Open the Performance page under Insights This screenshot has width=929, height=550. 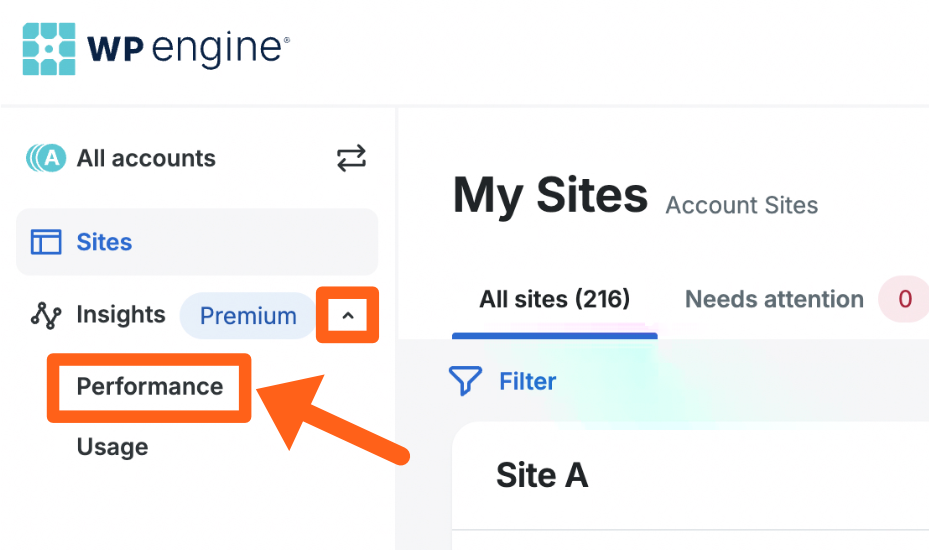tap(150, 387)
